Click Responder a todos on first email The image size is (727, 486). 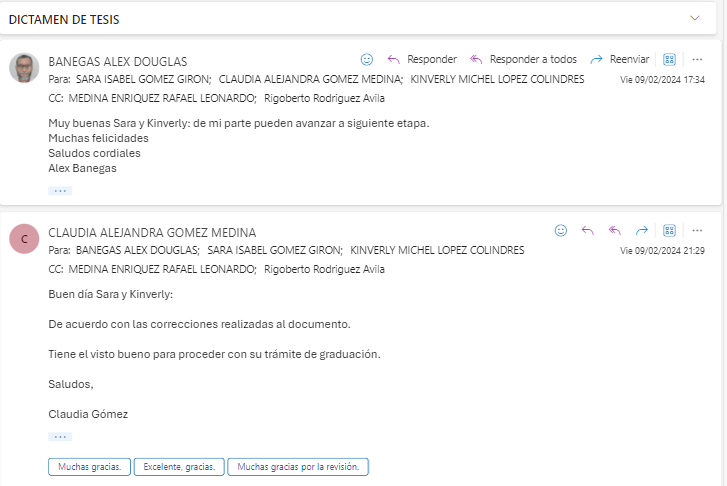click(x=523, y=59)
